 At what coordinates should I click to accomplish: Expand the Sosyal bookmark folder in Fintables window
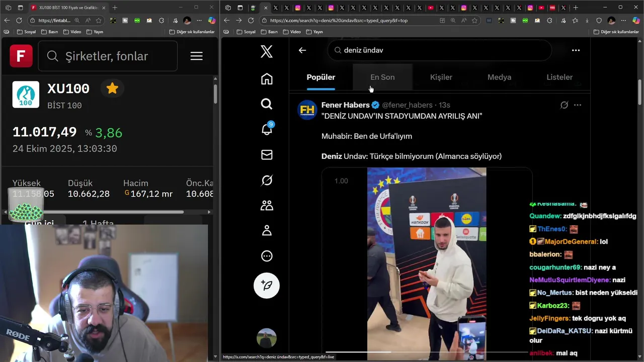click(26, 32)
